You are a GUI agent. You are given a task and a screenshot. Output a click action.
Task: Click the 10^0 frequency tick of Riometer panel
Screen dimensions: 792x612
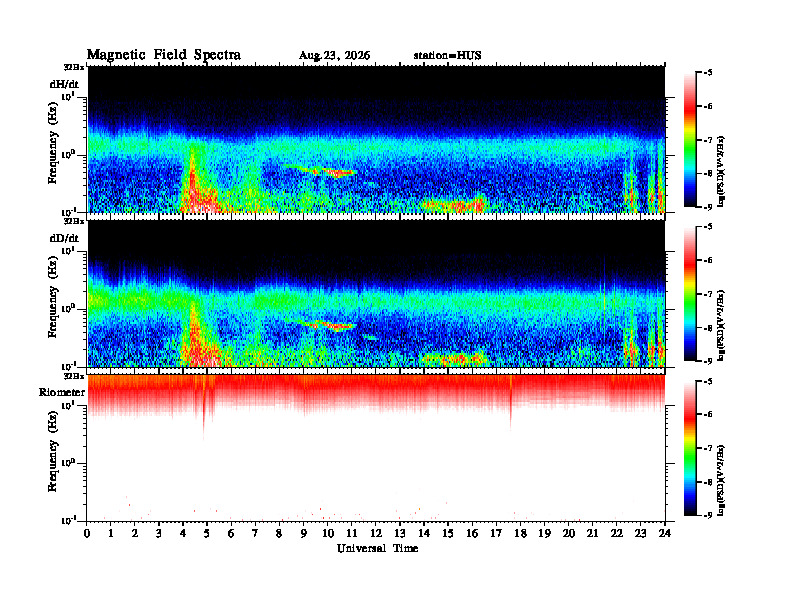click(x=69, y=462)
